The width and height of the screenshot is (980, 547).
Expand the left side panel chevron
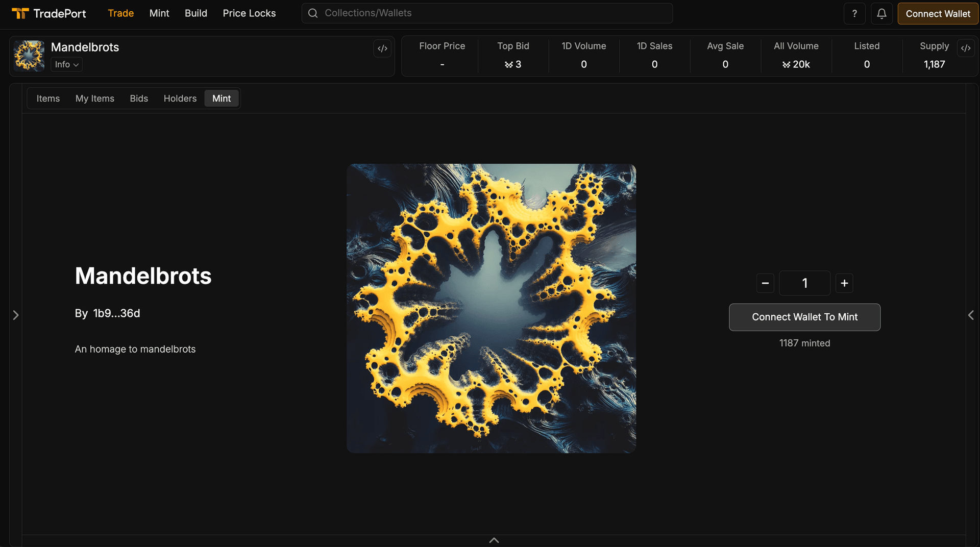16,315
